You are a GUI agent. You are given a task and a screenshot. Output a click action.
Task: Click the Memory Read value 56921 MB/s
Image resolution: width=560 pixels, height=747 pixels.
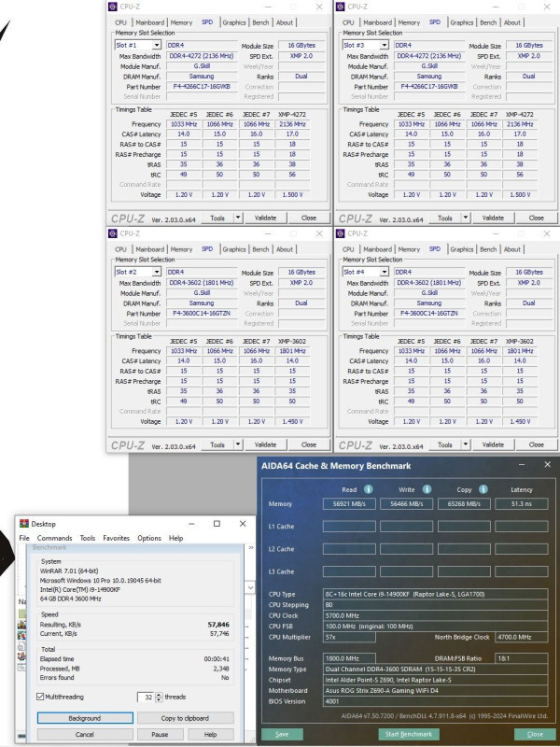(349, 503)
